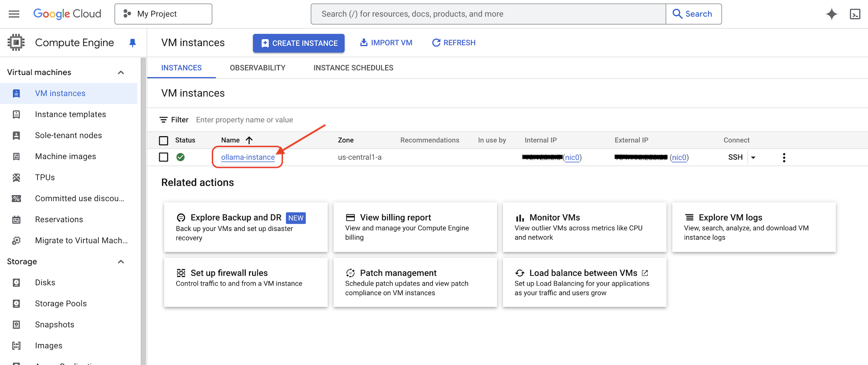Open the hamburger navigation menu
The width and height of the screenshot is (868, 365).
(x=14, y=14)
